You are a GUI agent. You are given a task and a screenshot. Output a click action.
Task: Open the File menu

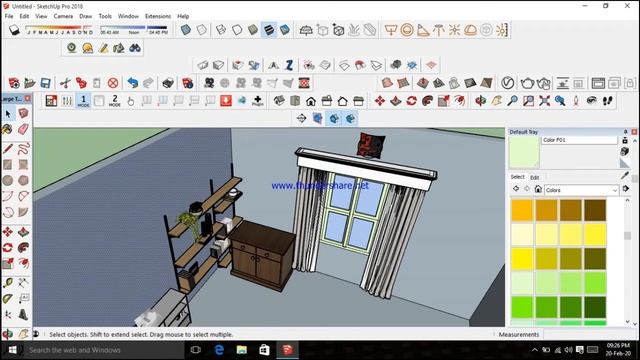point(9,16)
